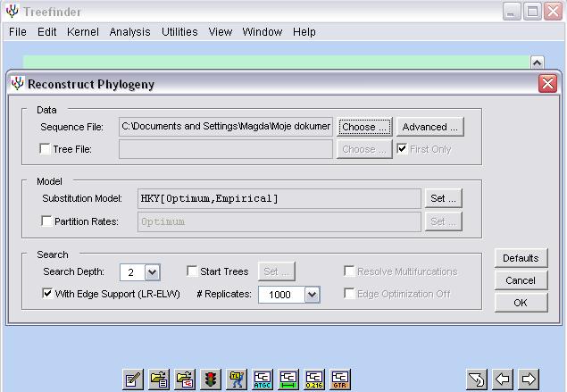Click the open folder with document icon
This screenshot has height=392, width=567.
[159, 379]
